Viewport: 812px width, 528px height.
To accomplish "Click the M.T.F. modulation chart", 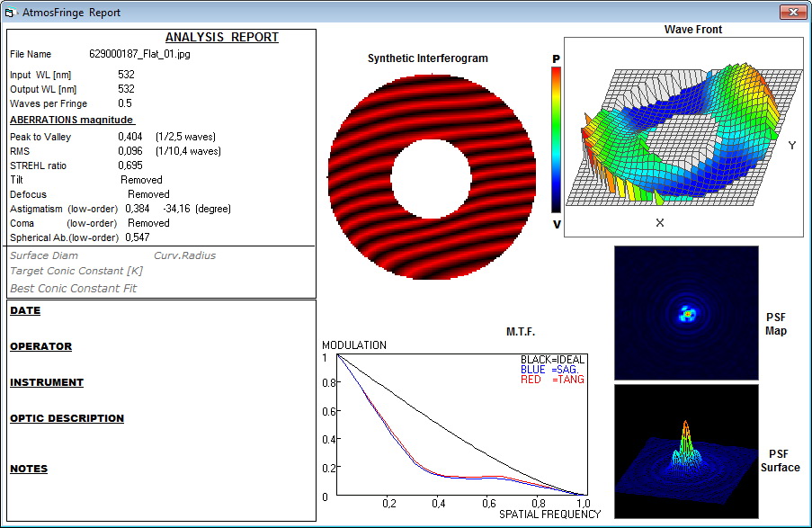I will click(462, 425).
